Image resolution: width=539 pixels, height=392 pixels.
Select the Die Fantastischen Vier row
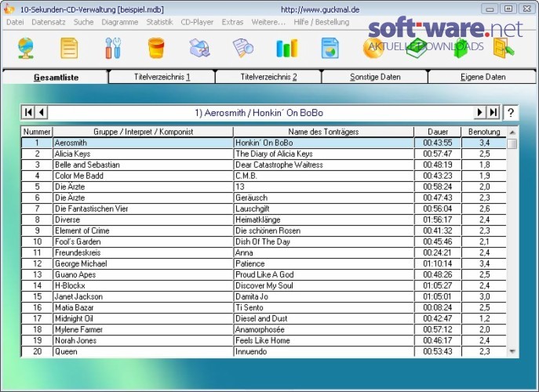(264, 209)
